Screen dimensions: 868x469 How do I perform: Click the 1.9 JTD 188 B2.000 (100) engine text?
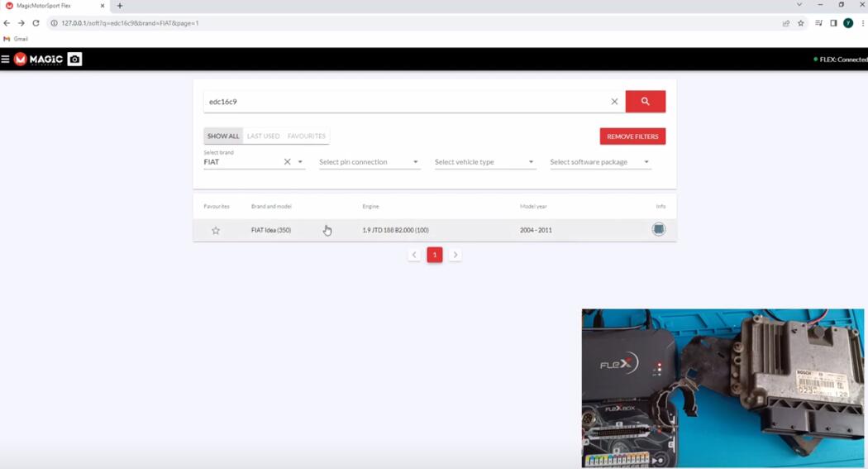point(396,230)
